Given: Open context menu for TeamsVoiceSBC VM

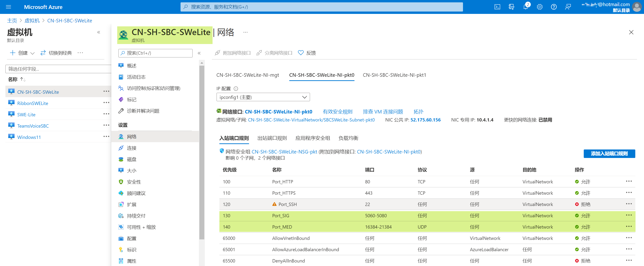Looking at the screenshot, I should 106,125.
